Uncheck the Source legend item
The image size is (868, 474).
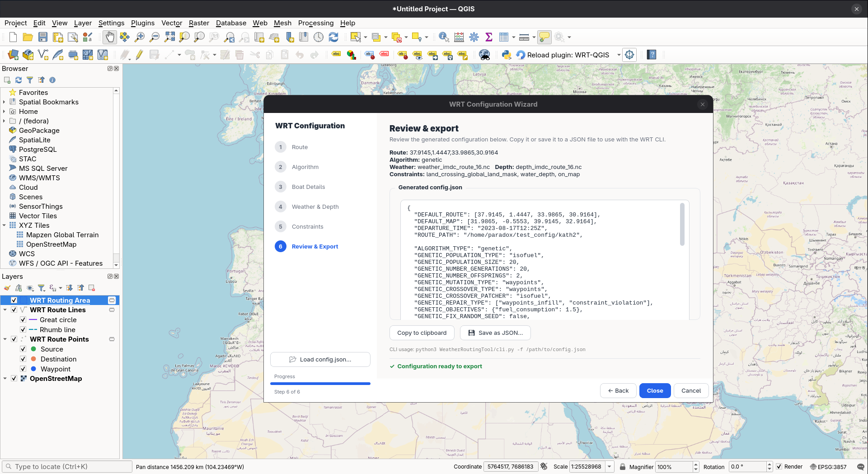23,349
